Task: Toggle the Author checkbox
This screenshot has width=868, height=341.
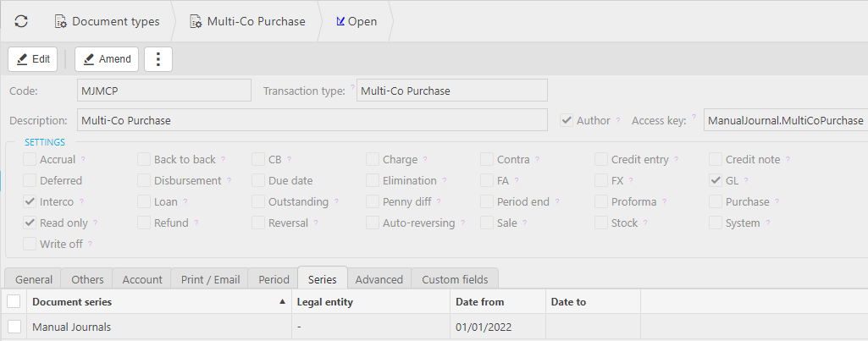Action: 567,121
